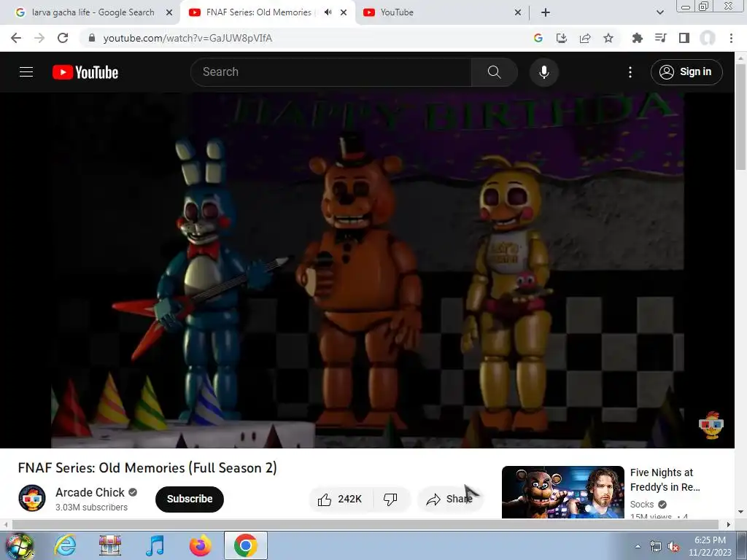The image size is (747, 560).
Task: Open a new browser tab
Action: pyautogui.click(x=546, y=12)
